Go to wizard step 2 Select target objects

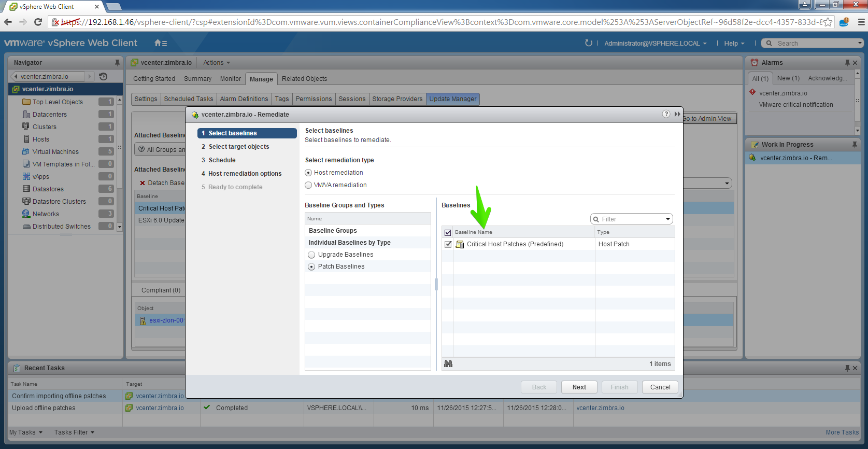[239, 147]
